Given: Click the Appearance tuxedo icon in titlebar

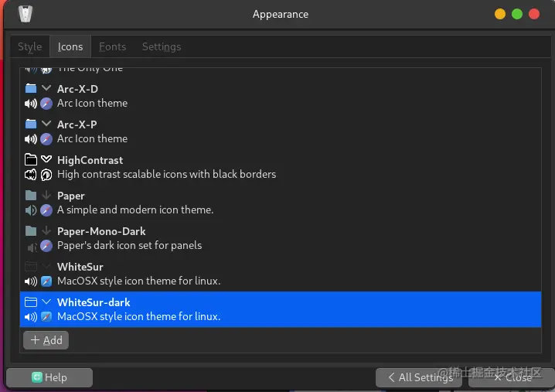Looking at the screenshot, I should tap(26, 14).
